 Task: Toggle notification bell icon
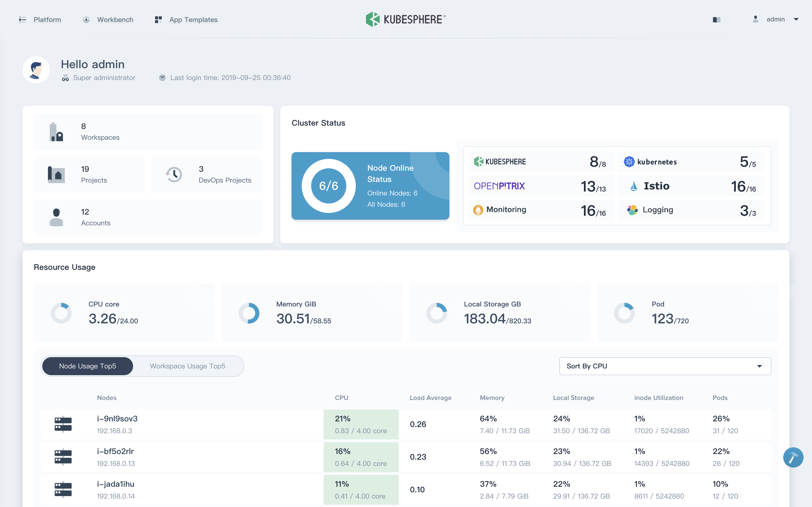pos(716,19)
